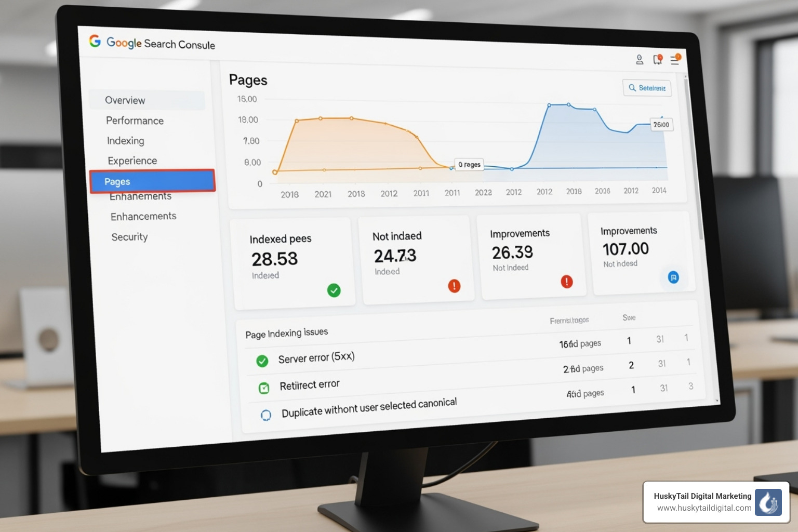798x532 pixels.
Task: Click the green checkmark on Indexed pages card
Action: pyautogui.click(x=335, y=291)
